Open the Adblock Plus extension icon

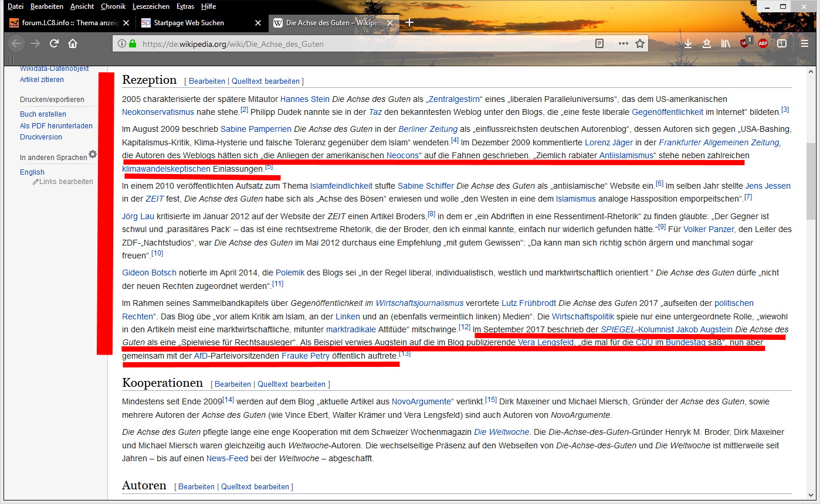click(763, 43)
